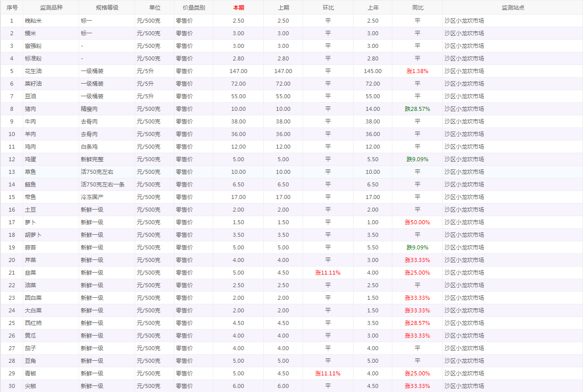Click the 145.00 last-year price cell
Viewport: 583px width, 392px height.
click(373, 71)
